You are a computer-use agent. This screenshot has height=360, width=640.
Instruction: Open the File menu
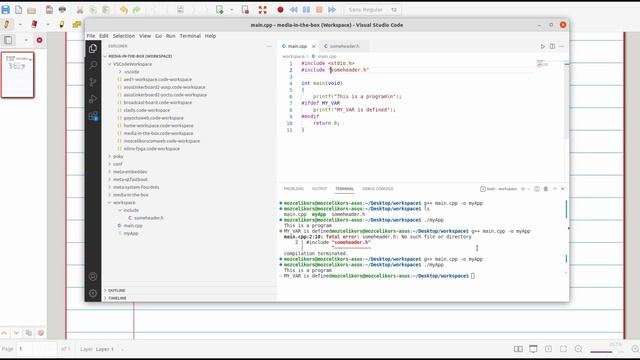(91, 36)
